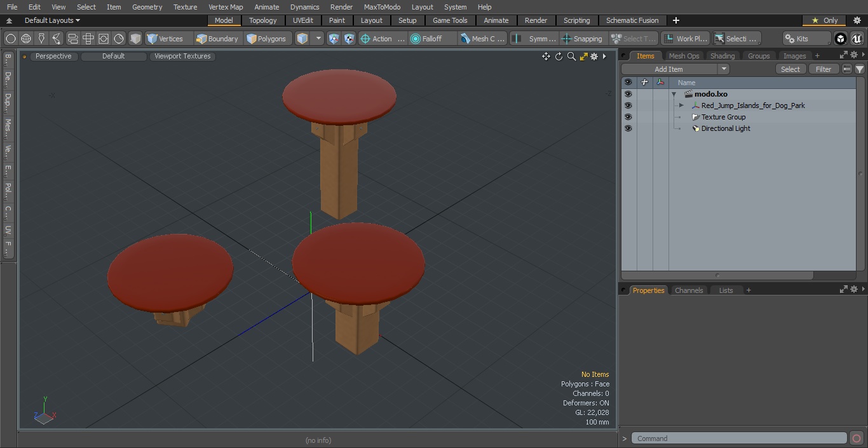Viewport: 868px width, 448px height.
Task: Collapse the modo.lxo scene tree
Action: pos(674,94)
